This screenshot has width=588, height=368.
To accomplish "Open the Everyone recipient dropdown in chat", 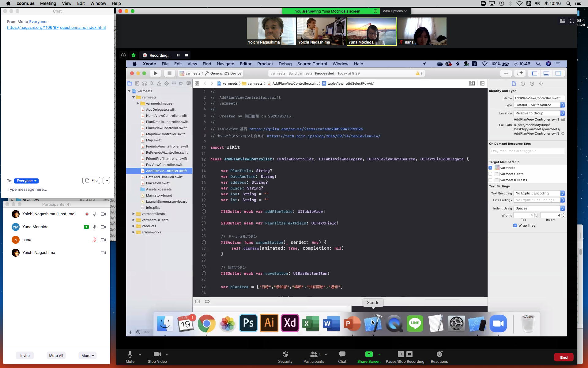I will pos(26,181).
